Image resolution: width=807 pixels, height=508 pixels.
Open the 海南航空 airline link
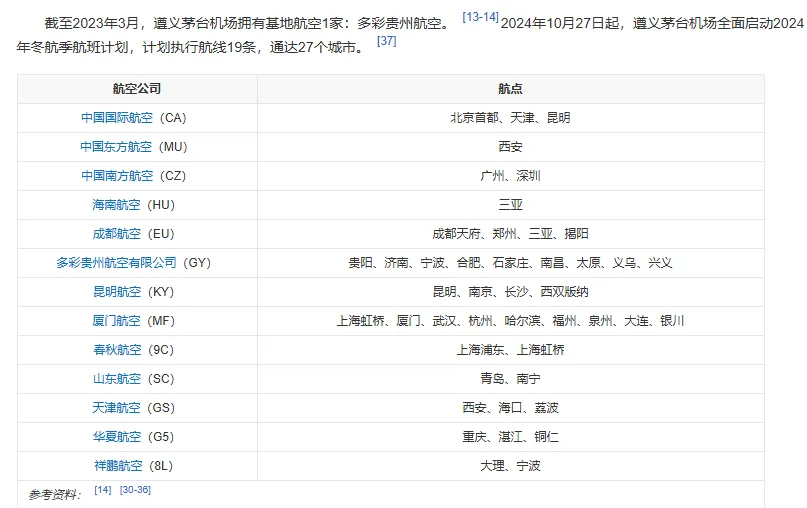pyautogui.click(x=116, y=205)
